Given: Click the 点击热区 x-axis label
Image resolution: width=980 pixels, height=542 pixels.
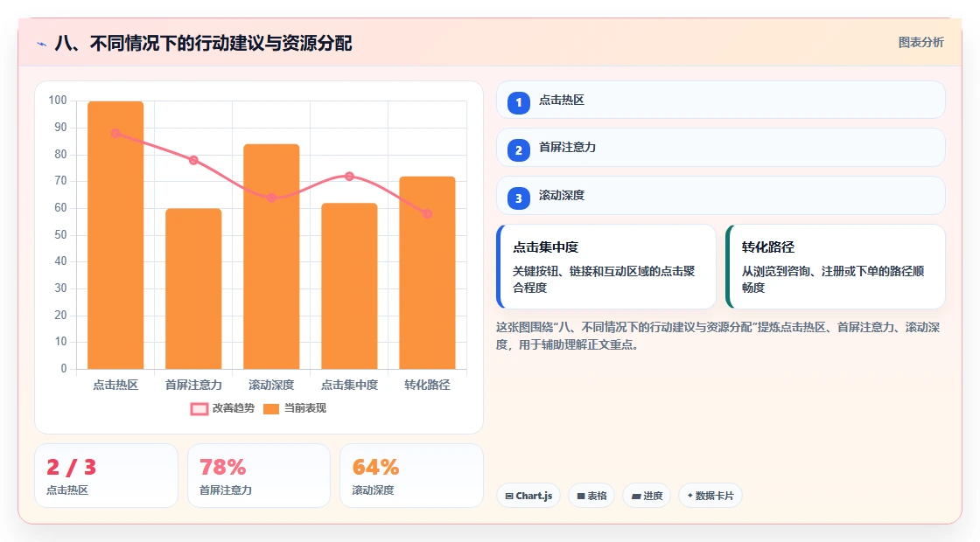Looking at the screenshot, I should tap(115, 385).
